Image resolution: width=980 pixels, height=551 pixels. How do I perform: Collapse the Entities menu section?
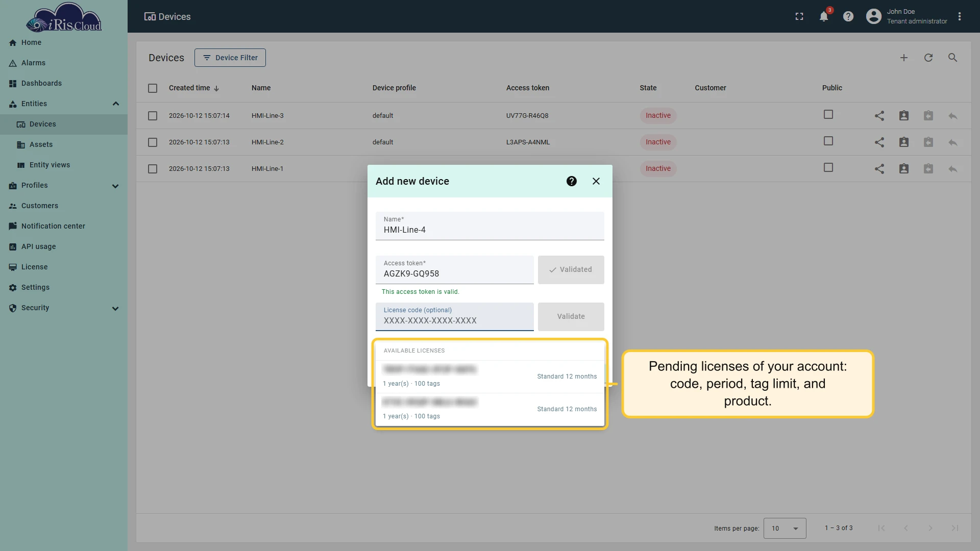pos(116,104)
